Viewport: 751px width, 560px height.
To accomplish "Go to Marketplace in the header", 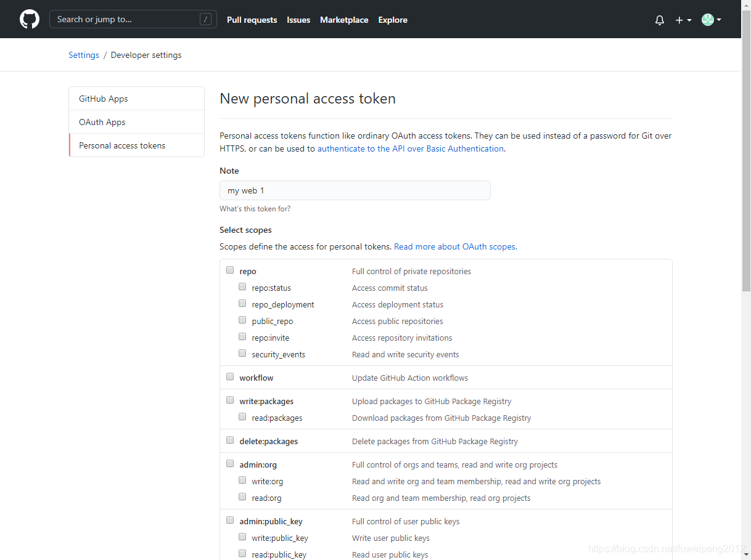I will (344, 20).
